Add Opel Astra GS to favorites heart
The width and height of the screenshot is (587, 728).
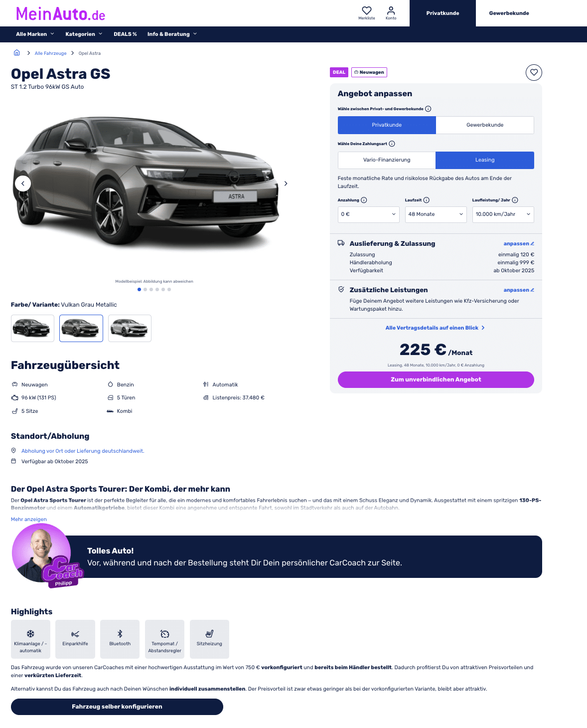tap(534, 72)
